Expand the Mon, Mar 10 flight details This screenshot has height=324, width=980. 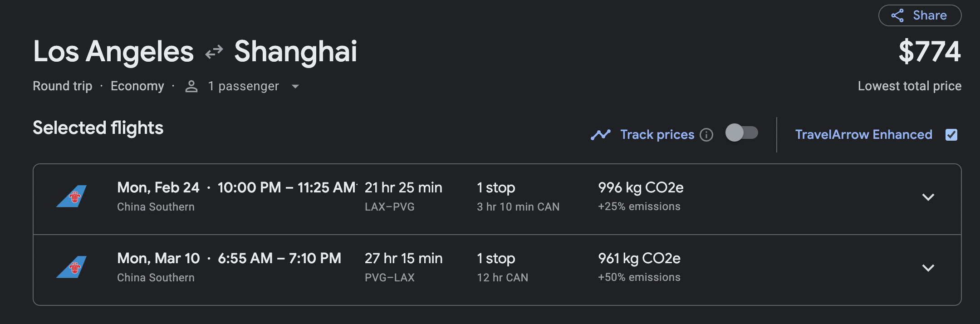[x=928, y=268]
